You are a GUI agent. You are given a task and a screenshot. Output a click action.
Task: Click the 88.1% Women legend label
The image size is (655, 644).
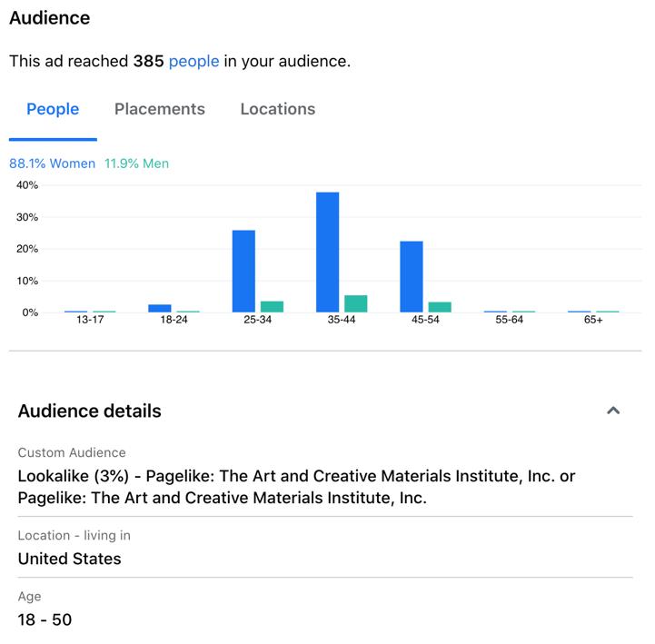tap(52, 163)
